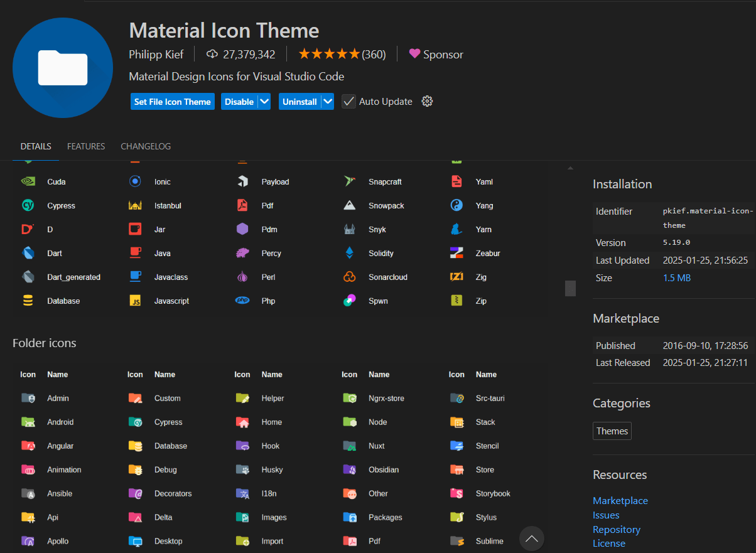756x553 pixels.
Task: Click the Husky folder icon
Action: click(x=242, y=470)
